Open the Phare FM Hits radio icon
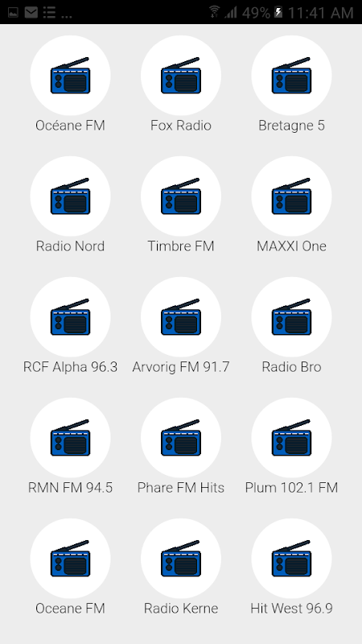Screen dimensions: 362x644 (x=181, y=438)
